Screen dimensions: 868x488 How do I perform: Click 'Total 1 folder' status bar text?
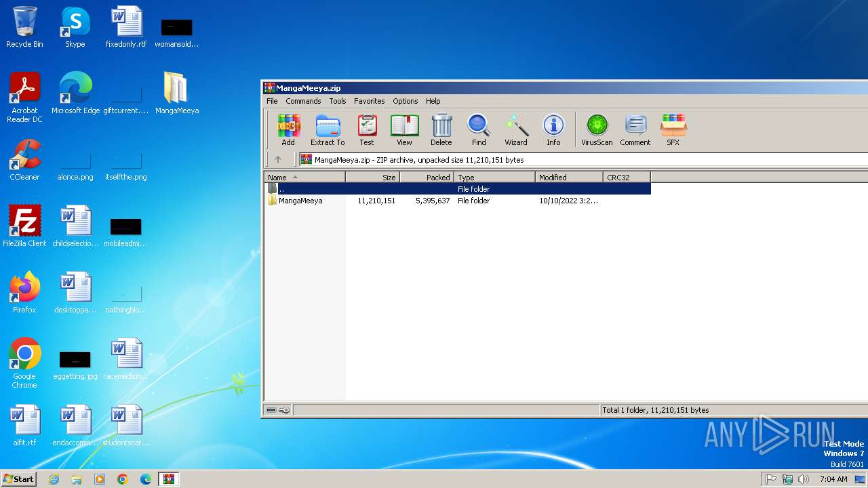(x=655, y=410)
